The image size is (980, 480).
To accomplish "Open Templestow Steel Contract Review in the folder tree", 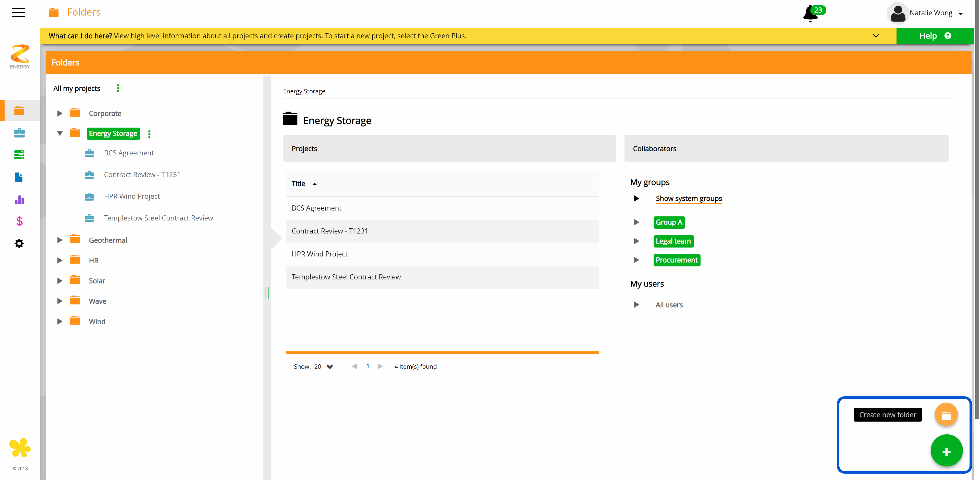I will click(x=158, y=218).
